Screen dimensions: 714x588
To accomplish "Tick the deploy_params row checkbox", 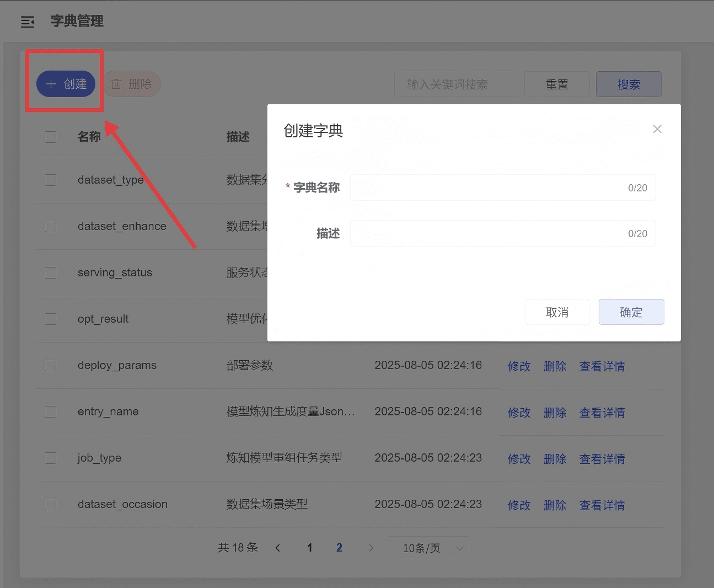I will click(x=51, y=365).
